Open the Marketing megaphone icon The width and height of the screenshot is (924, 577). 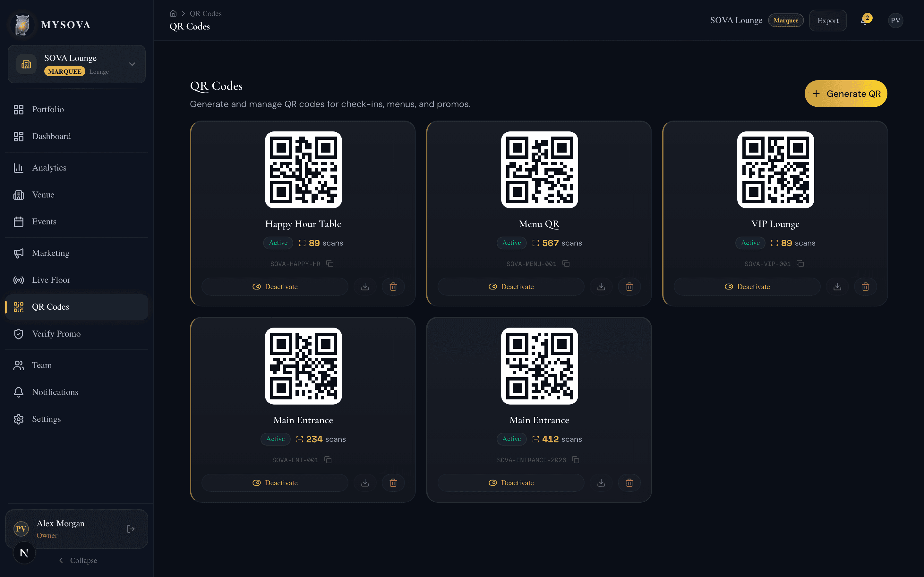click(19, 253)
